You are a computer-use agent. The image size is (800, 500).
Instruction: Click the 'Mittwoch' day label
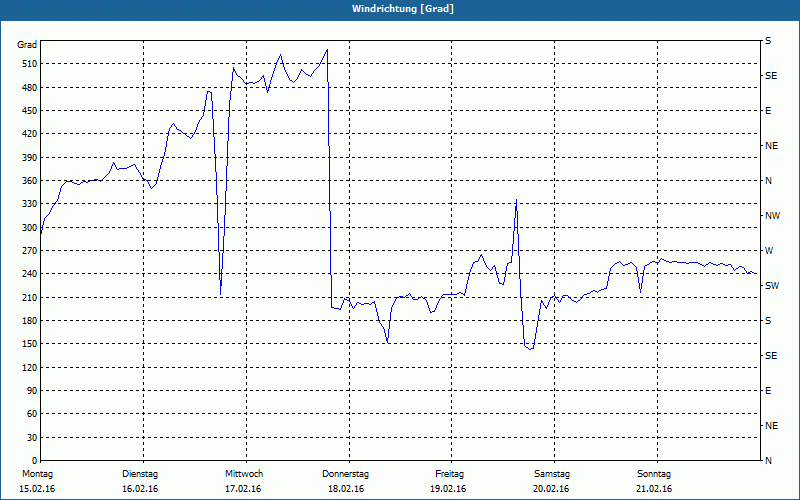[x=244, y=474]
